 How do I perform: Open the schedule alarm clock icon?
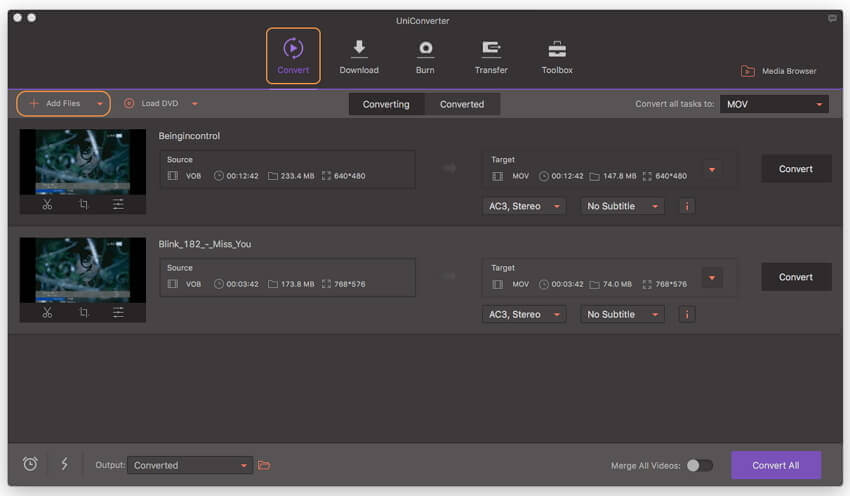tap(30, 464)
